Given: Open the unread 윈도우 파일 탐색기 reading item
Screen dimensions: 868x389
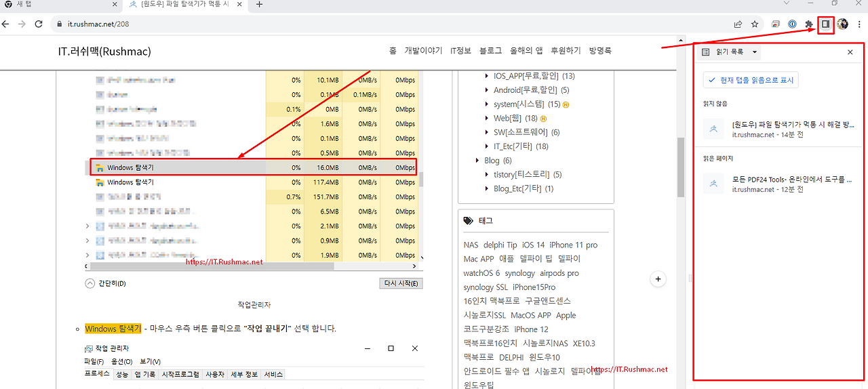Looking at the screenshot, I should click(778, 129).
